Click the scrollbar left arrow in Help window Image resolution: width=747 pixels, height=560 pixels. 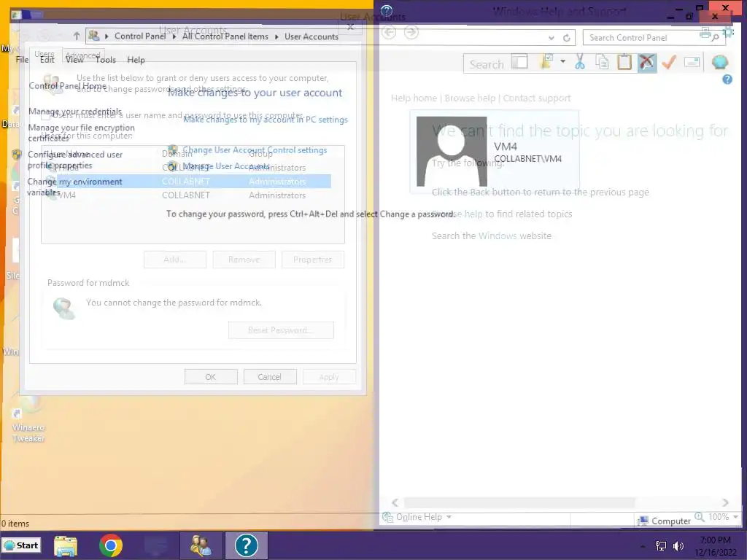pos(395,502)
